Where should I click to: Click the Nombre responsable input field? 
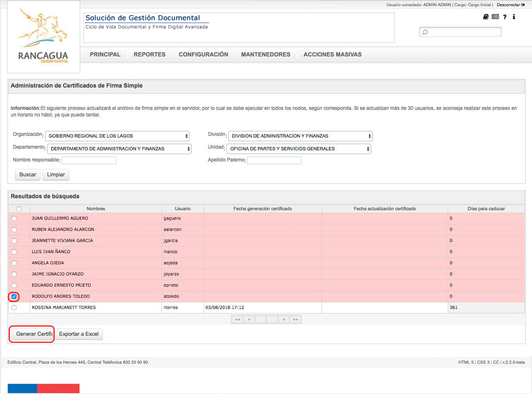click(x=89, y=160)
